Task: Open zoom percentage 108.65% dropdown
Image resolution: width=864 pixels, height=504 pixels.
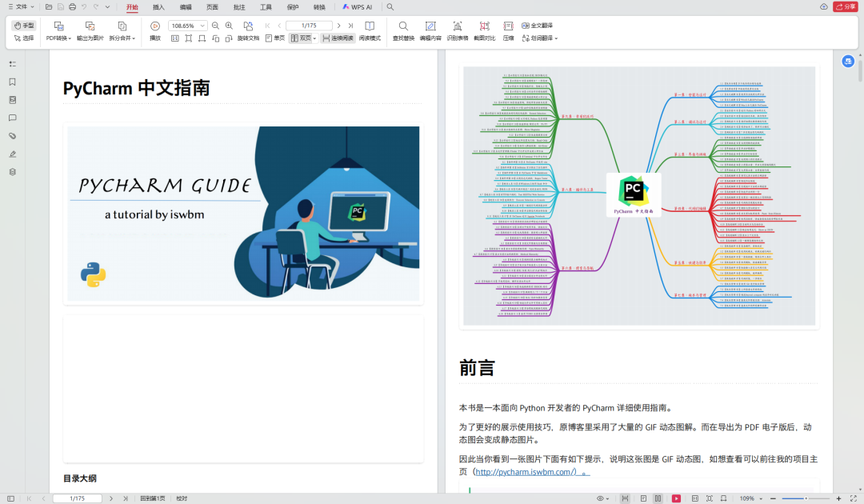Action: coord(202,26)
